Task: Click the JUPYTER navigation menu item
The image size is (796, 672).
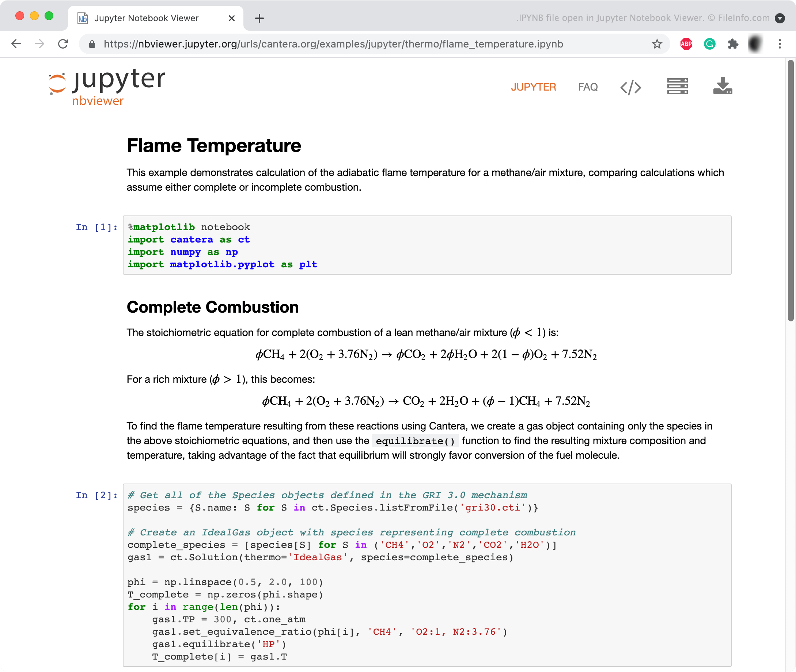Action: [533, 87]
